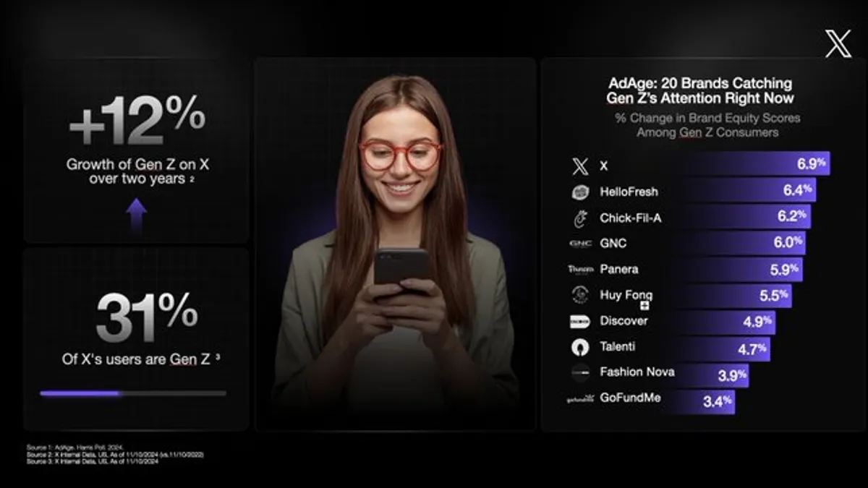Click the GNC logo icon
This screenshot has width=868, height=488.
click(x=580, y=244)
